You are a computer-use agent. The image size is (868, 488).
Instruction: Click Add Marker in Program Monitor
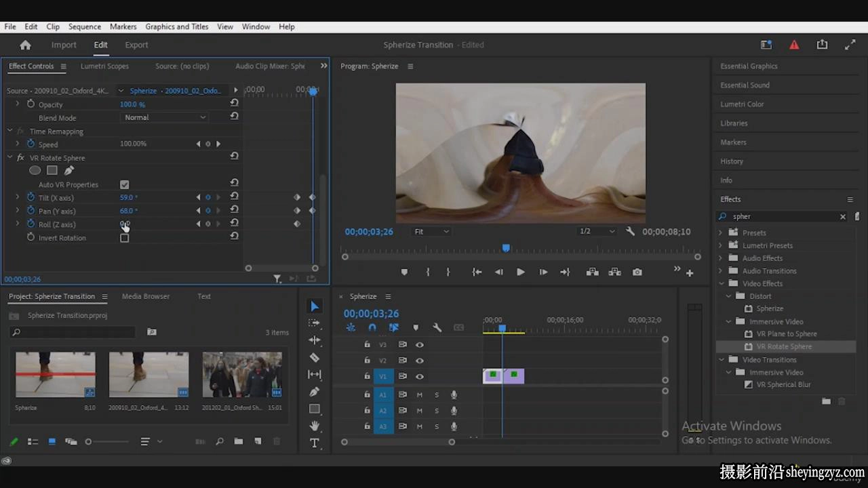(x=404, y=272)
